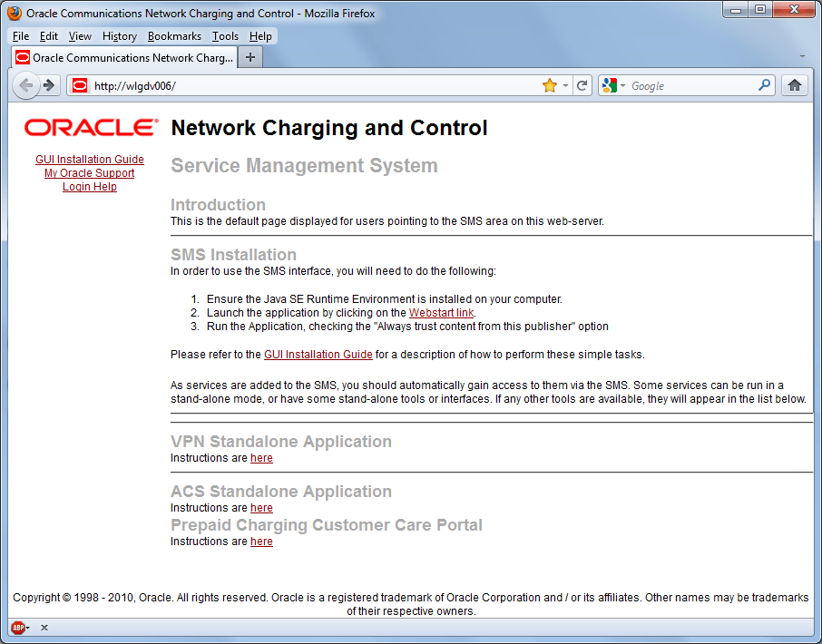
Task: Open the File menu
Action: [x=21, y=36]
